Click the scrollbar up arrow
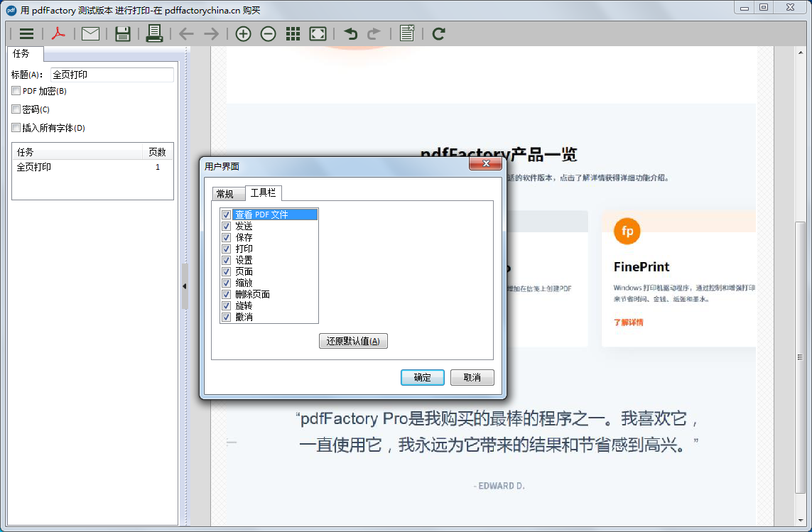The height and width of the screenshot is (532, 812). 801,53
